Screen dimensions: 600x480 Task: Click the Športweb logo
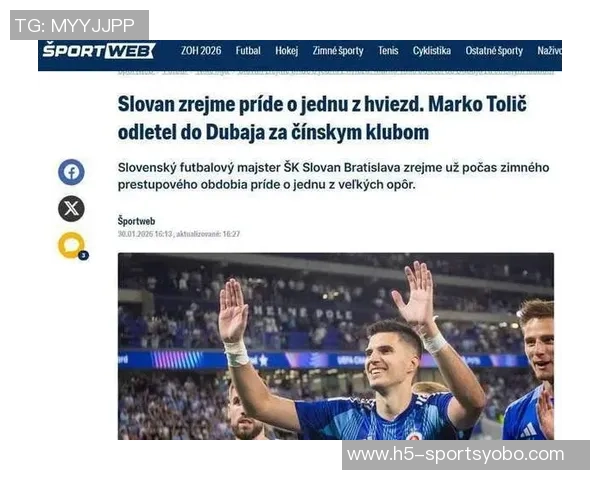98,51
